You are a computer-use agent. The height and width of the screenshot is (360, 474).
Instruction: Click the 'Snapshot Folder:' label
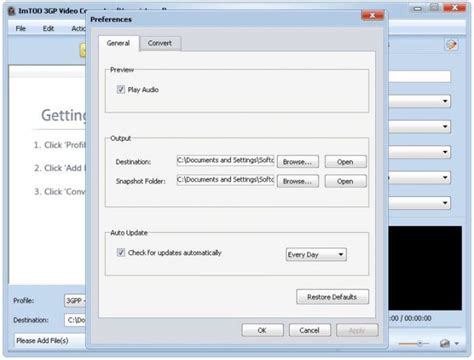[141, 181]
